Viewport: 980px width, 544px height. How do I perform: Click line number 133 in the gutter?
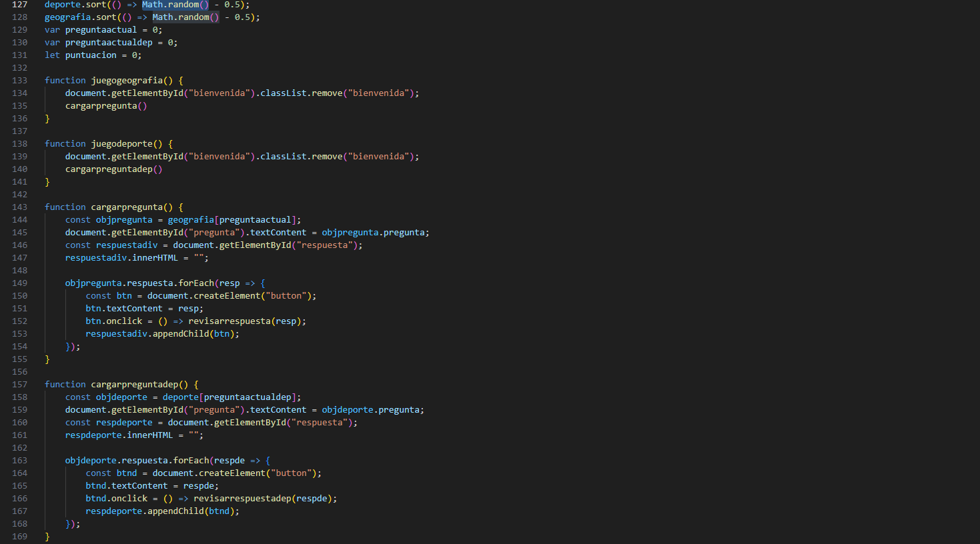coord(19,81)
